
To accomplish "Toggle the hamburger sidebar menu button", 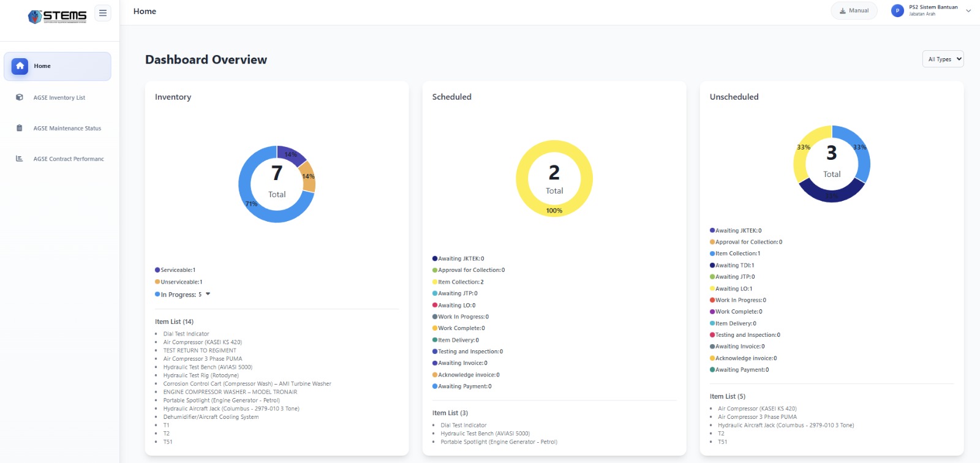I will (103, 13).
